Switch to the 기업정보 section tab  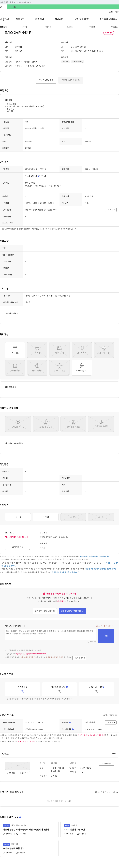[114, 27]
